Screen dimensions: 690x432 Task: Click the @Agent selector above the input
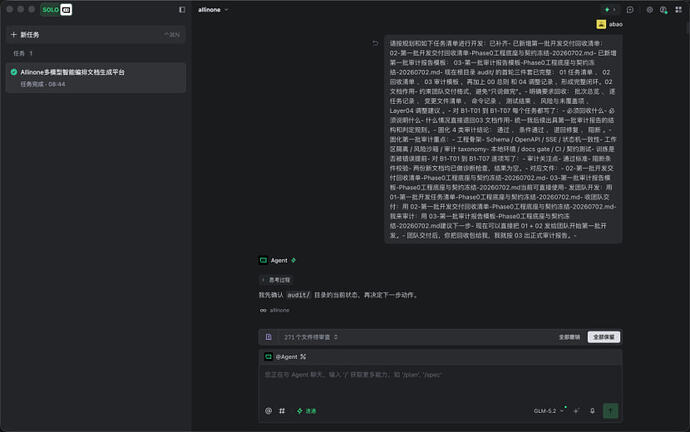point(285,357)
